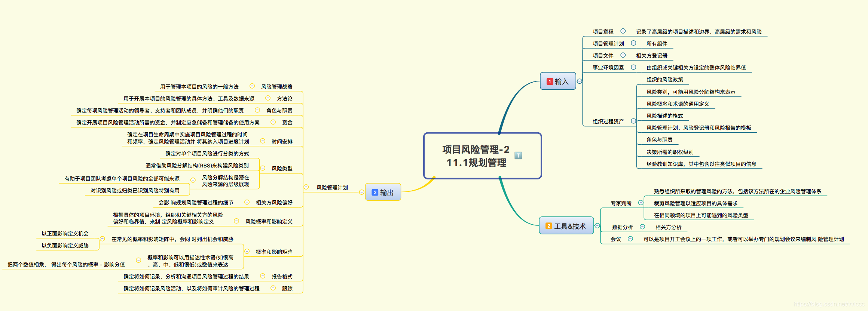Screen dimensions: 868x311
Task: Collapse the 风险分解结构是潜在风险来源 node
Action: [193, 180]
